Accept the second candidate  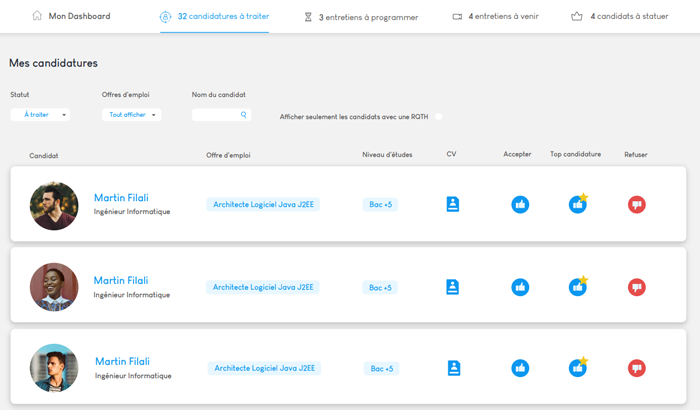pyautogui.click(x=520, y=287)
